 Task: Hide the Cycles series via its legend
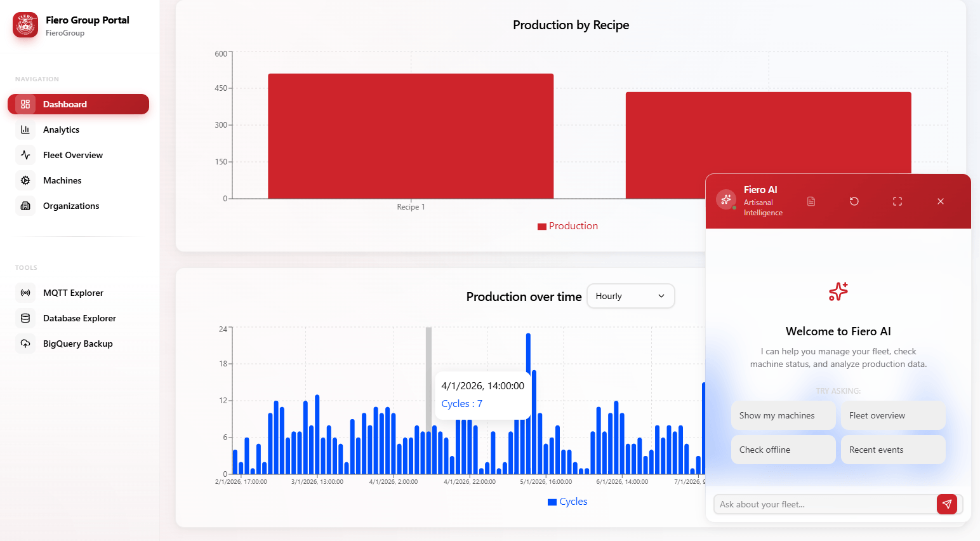pos(567,501)
